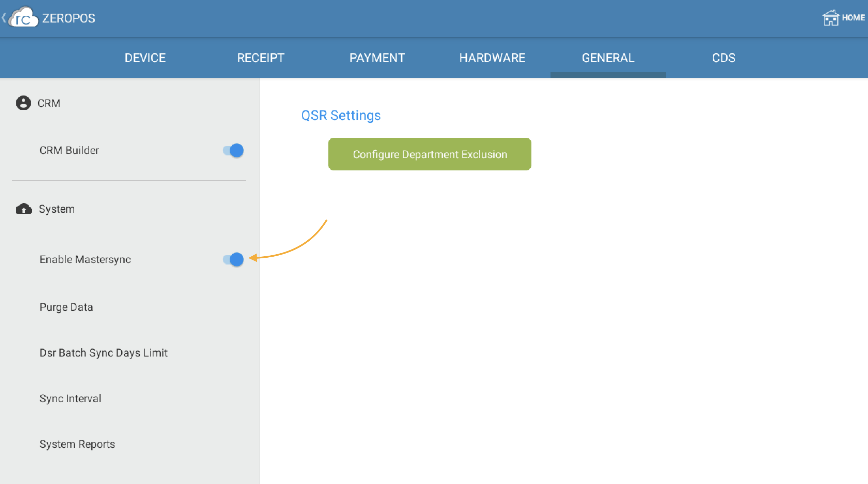The image size is (868, 484).
Task: Click the ZEROPOS cloud logo
Action: click(x=24, y=17)
